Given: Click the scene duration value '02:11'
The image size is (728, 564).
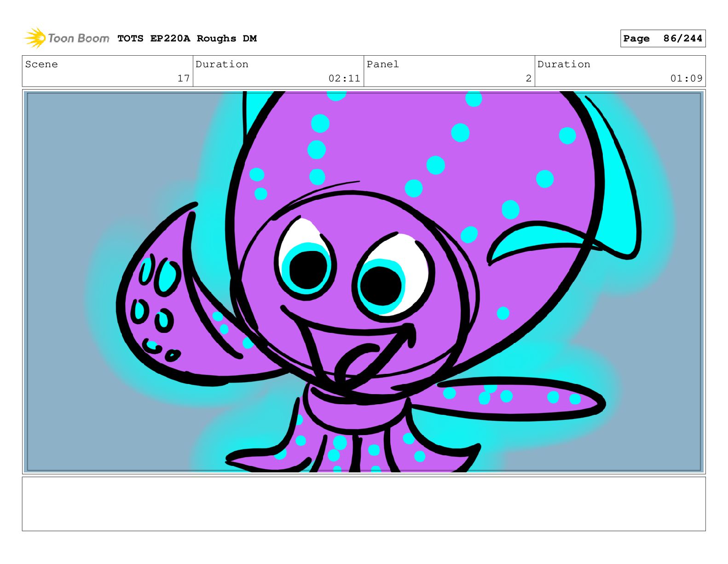Looking at the screenshot, I should tap(344, 78).
